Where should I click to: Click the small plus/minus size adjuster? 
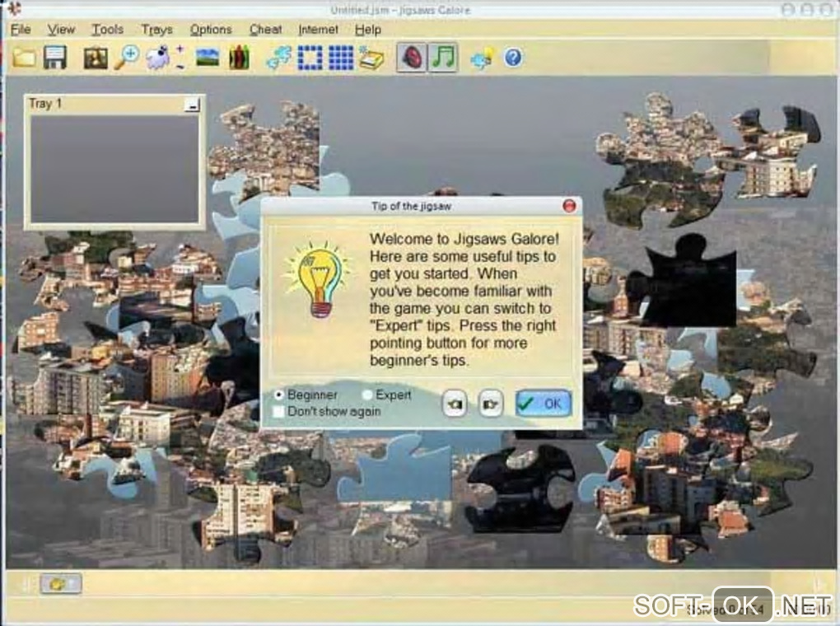tap(180, 58)
